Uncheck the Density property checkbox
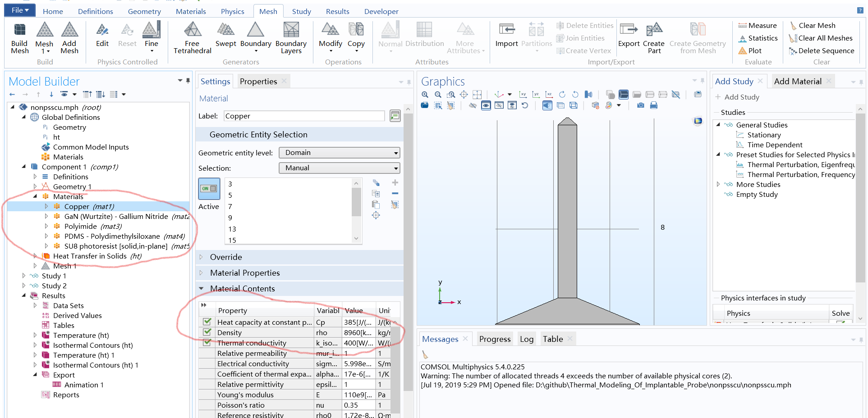 point(207,332)
